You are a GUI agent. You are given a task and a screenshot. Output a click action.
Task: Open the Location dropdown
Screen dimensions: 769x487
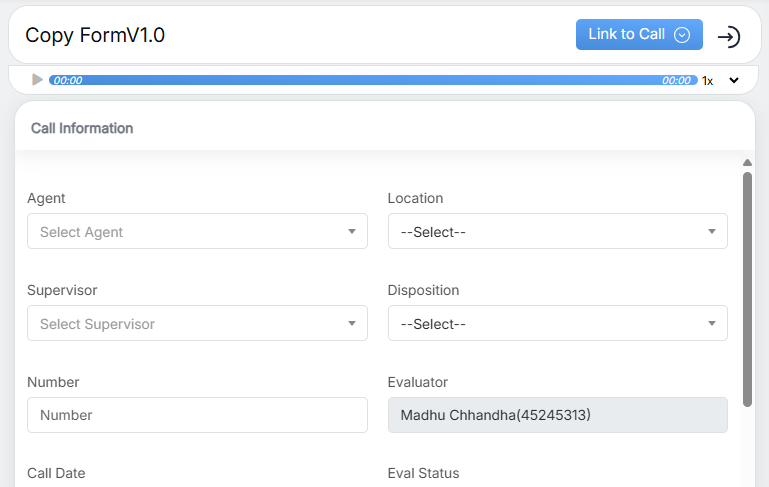pyautogui.click(x=557, y=232)
